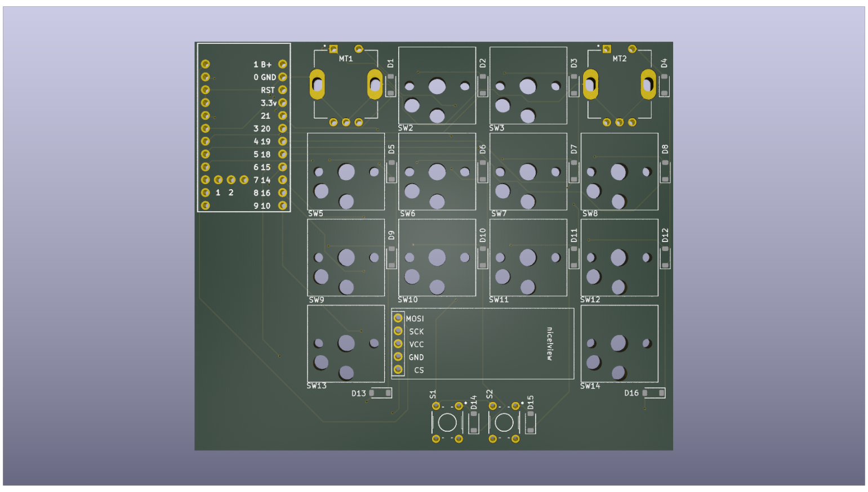Click the SW13 keyswitch label
868x492 pixels.
[x=316, y=386]
